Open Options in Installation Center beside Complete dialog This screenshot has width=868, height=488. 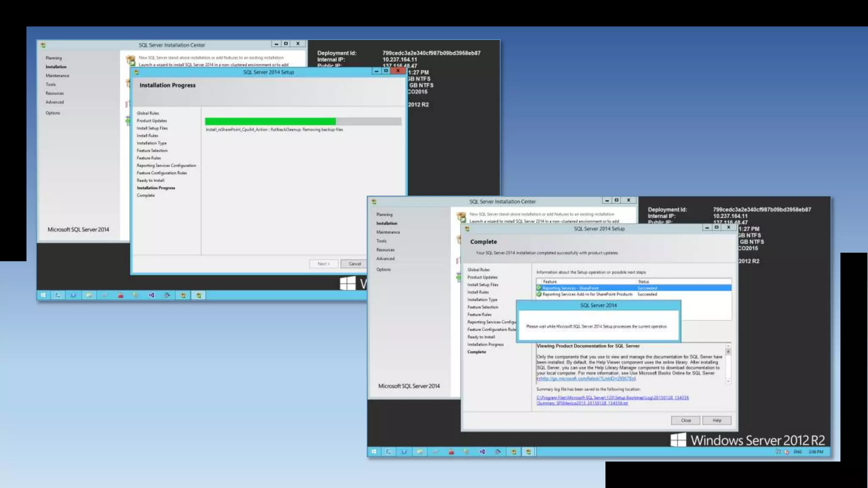click(x=383, y=269)
